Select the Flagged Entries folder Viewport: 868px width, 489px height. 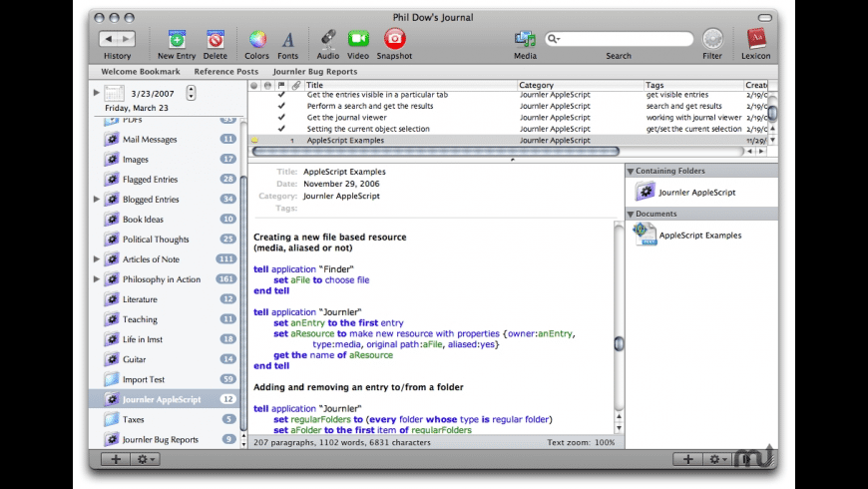pos(166,179)
